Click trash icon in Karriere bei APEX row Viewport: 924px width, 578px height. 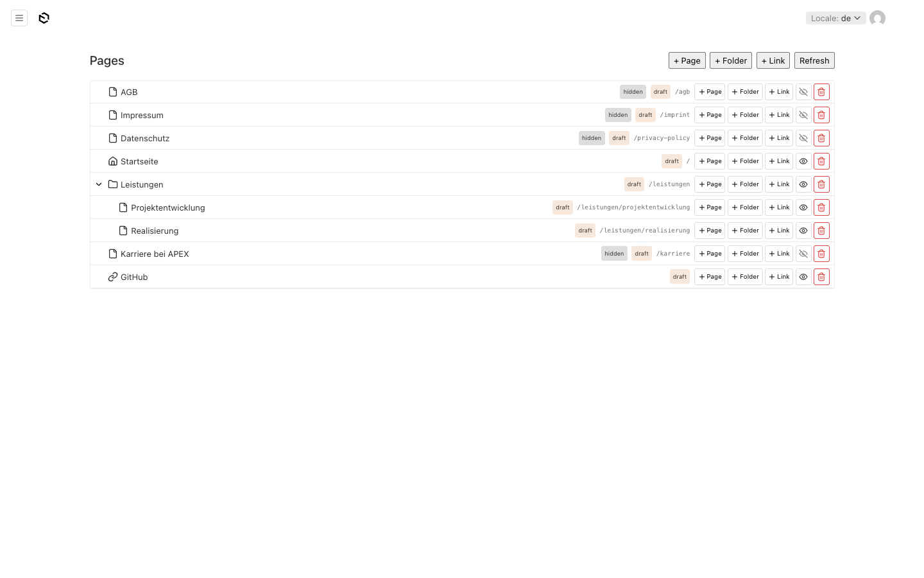pyautogui.click(x=821, y=254)
